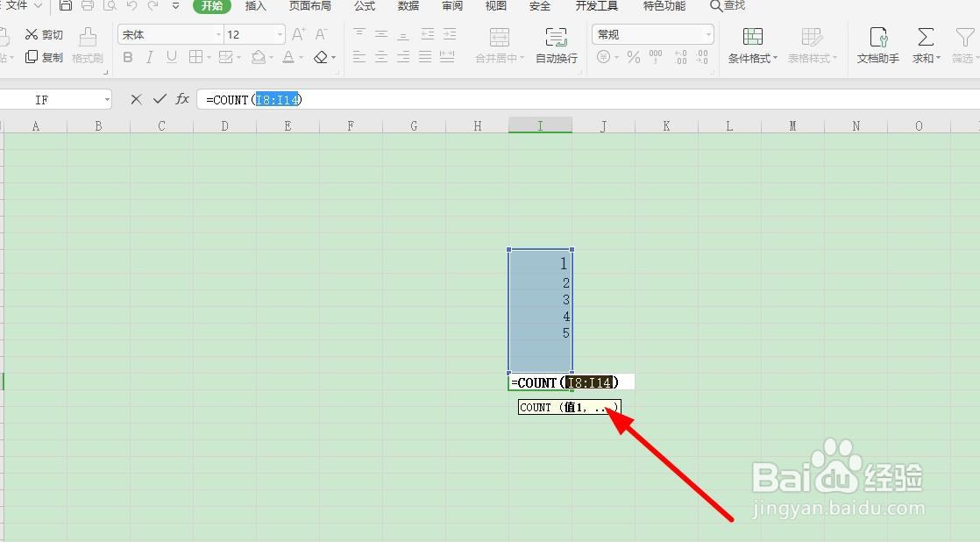Screen dimensions: 980x542
Task: Open 表格样式 table styles
Action: coord(812,46)
